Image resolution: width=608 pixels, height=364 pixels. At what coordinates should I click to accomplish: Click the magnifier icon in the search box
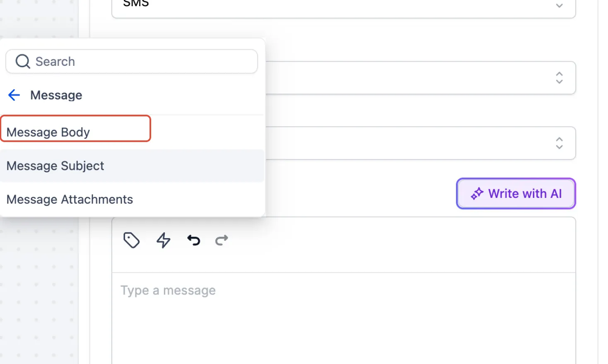pyautogui.click(x=23, y=62)
